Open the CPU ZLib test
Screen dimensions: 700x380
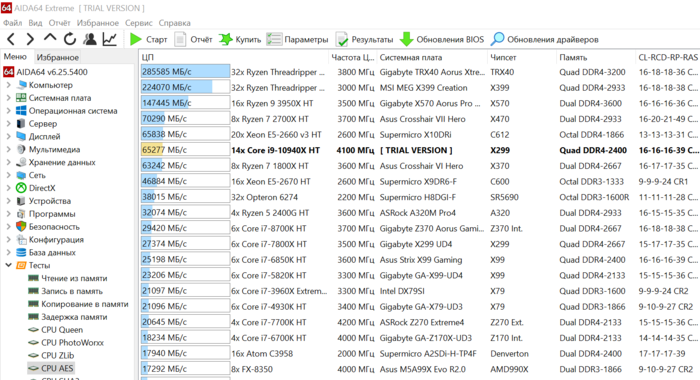[x=51, y=355]
